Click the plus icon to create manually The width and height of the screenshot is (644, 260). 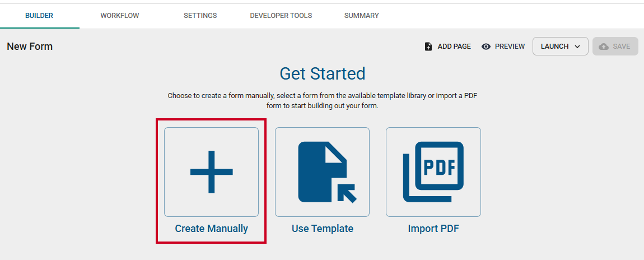212,171
